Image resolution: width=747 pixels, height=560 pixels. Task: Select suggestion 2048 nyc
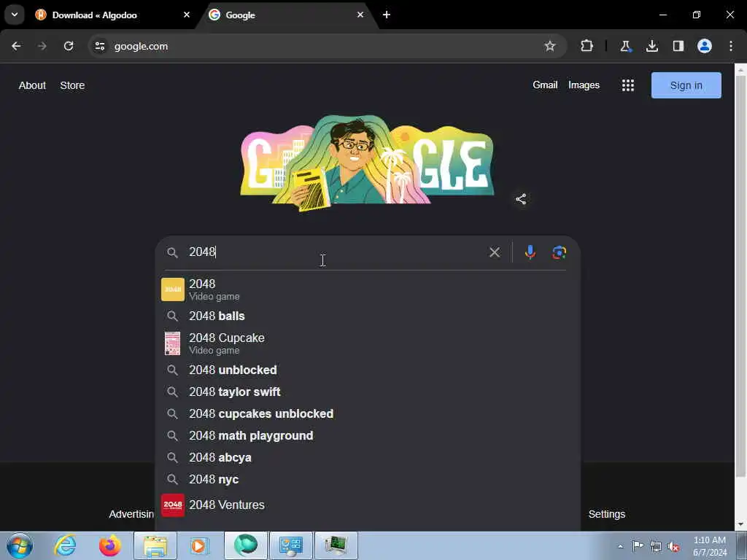click(368, 480)
